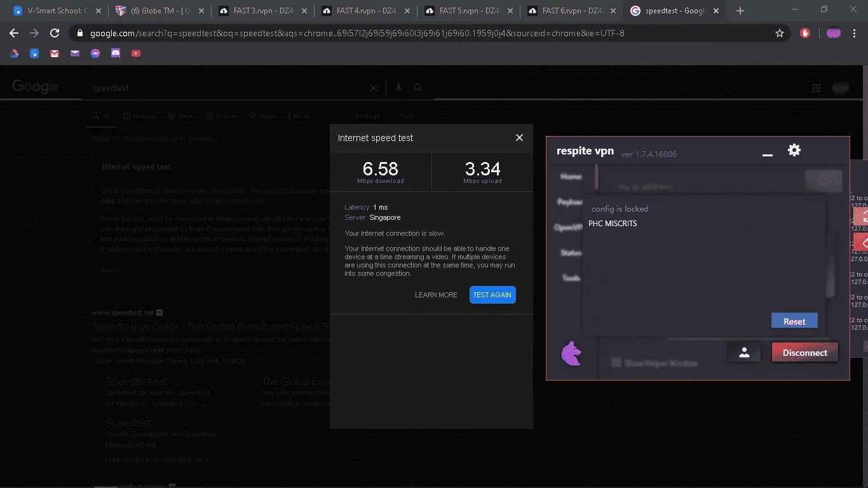Open the Learn More link
868x488 pixels.
pos(436,295)
